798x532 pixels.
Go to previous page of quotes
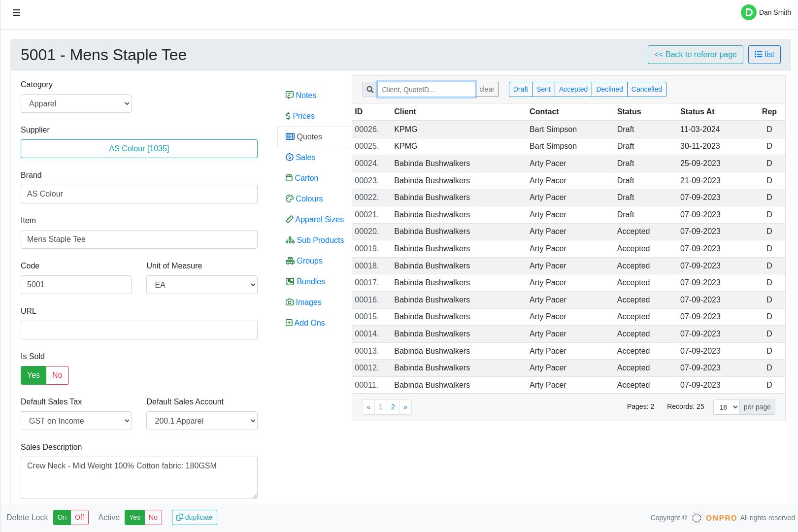pyautogui.click(x=368, y=407)
